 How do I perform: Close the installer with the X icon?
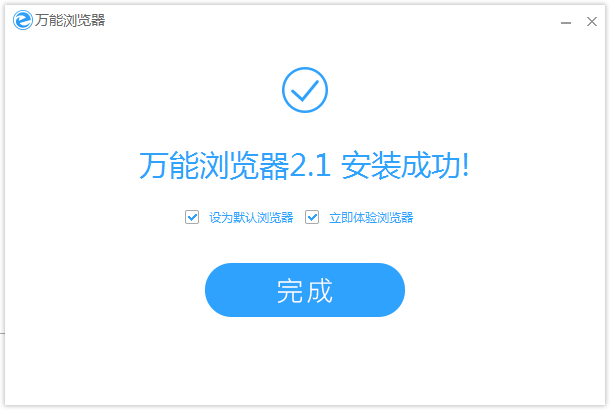coord(592,21)
